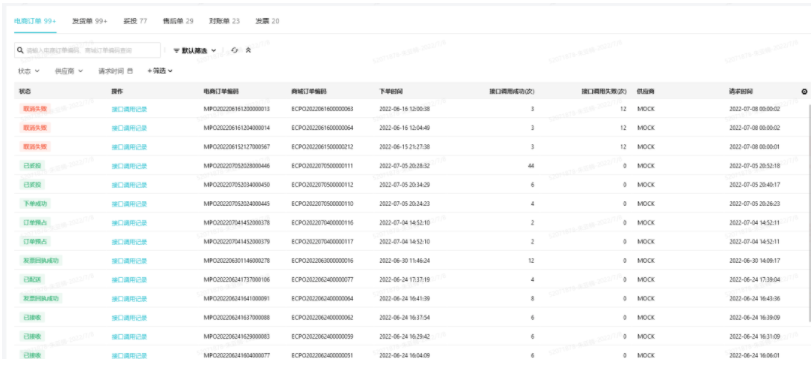Click request time 2022-06-24 16:43:36
Screen dimensions: 811x374
(755, 298)
